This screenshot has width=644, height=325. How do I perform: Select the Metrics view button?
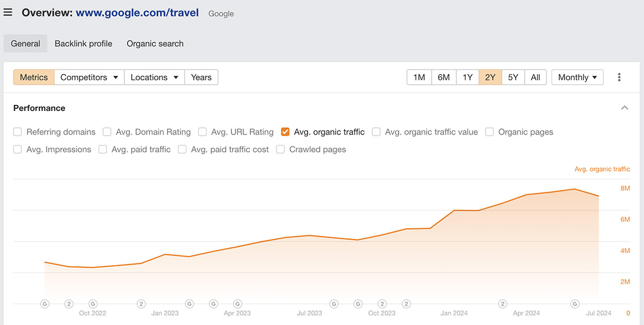tap(34, 77)
